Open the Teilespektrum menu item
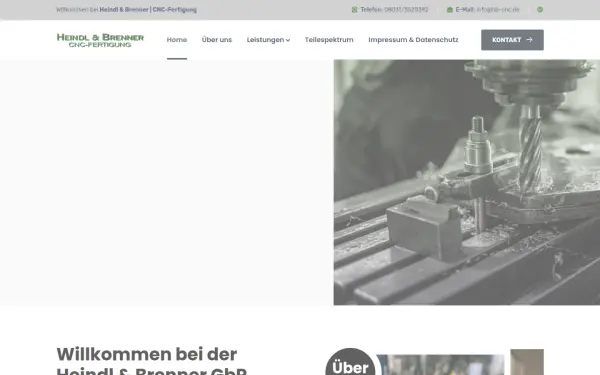 click(x=329, y=40)
